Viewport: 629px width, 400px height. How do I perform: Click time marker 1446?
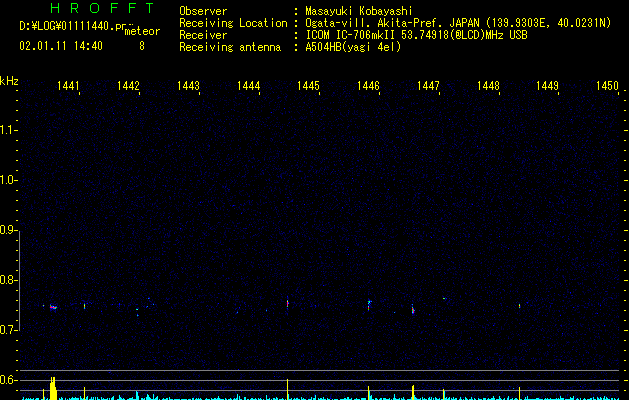368,85
